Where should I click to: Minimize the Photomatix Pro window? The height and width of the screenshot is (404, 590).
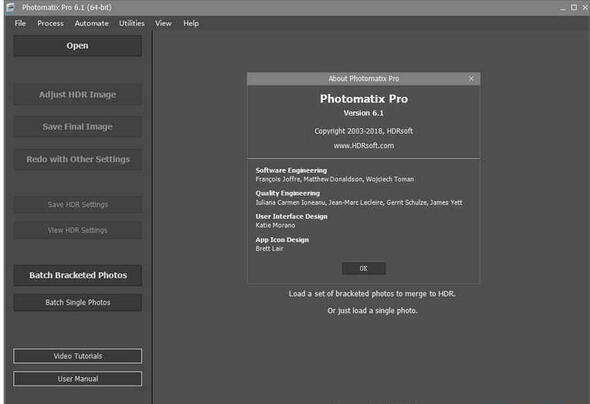coord(563,8)
